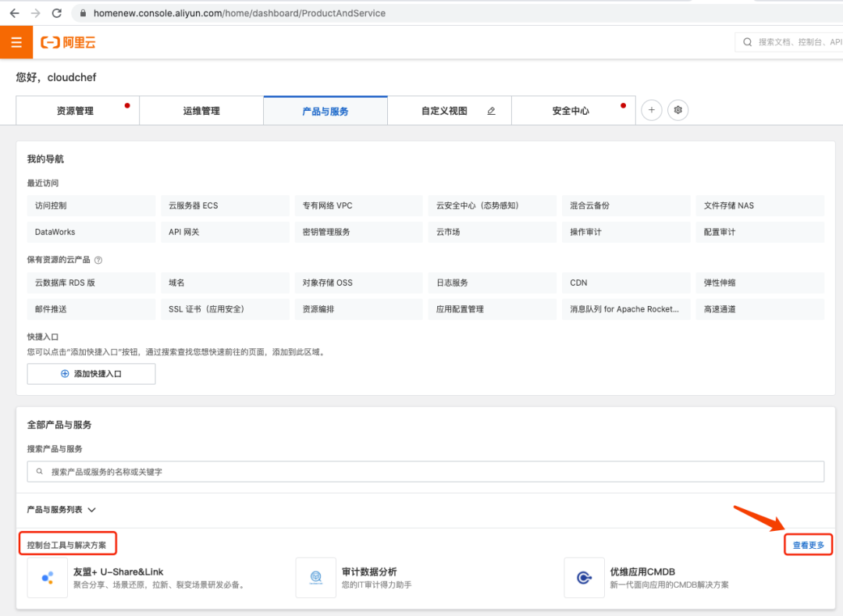Click 查看更多 link
843x616 pixels.
(x=808, y=544)
